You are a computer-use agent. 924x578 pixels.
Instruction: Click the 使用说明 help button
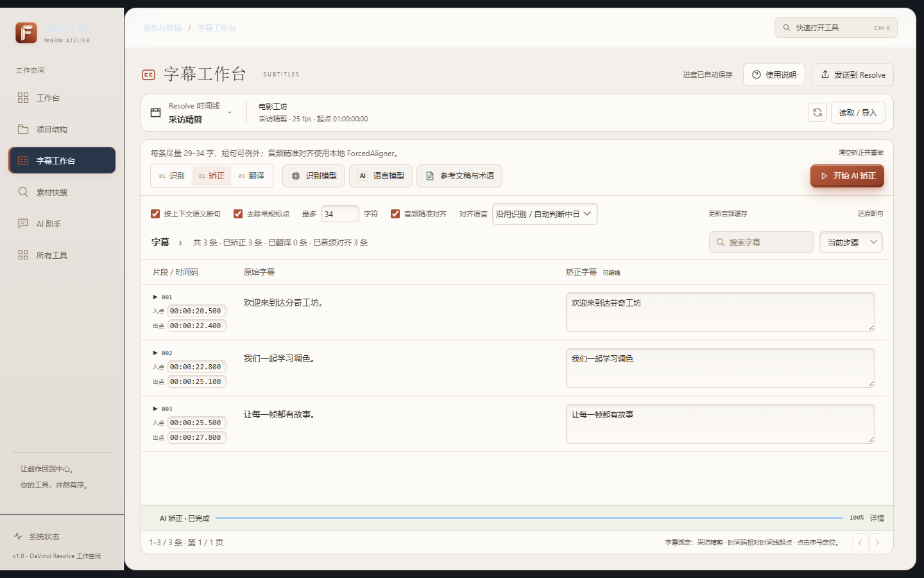click(774, 74)
